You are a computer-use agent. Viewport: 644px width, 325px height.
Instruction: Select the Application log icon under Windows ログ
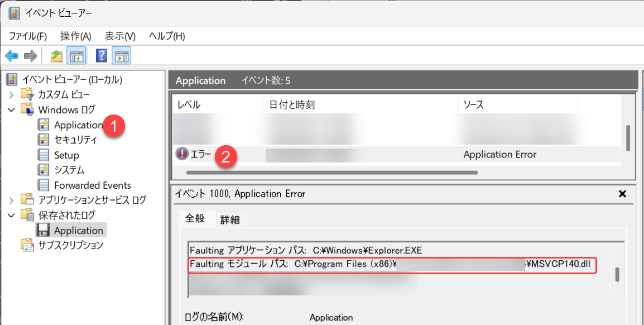tap(43, 125)
